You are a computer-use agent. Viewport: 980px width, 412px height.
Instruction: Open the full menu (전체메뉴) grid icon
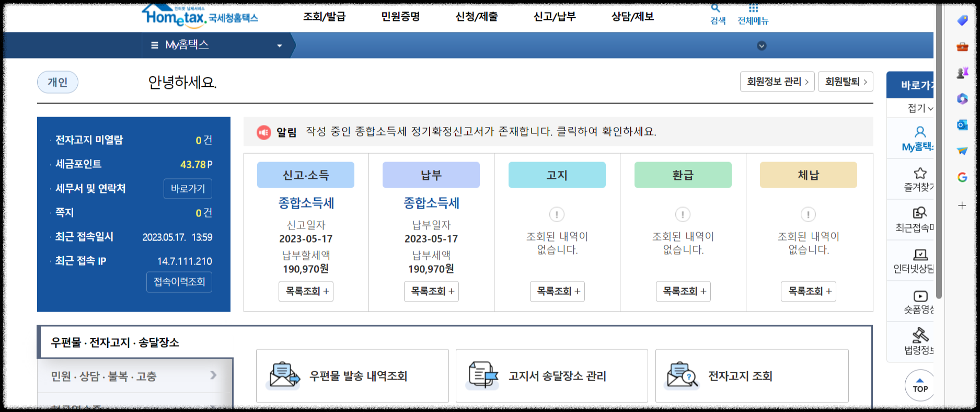(753, 8)
